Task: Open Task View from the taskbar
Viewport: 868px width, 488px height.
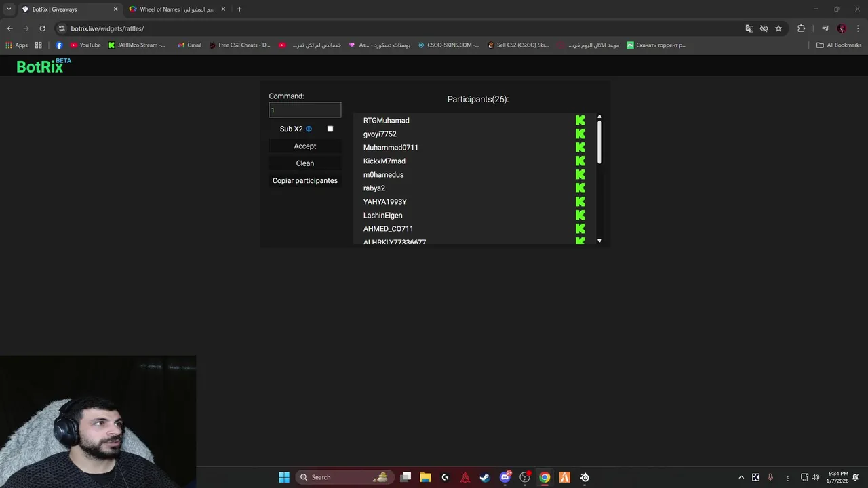Action: pos(406,477)
